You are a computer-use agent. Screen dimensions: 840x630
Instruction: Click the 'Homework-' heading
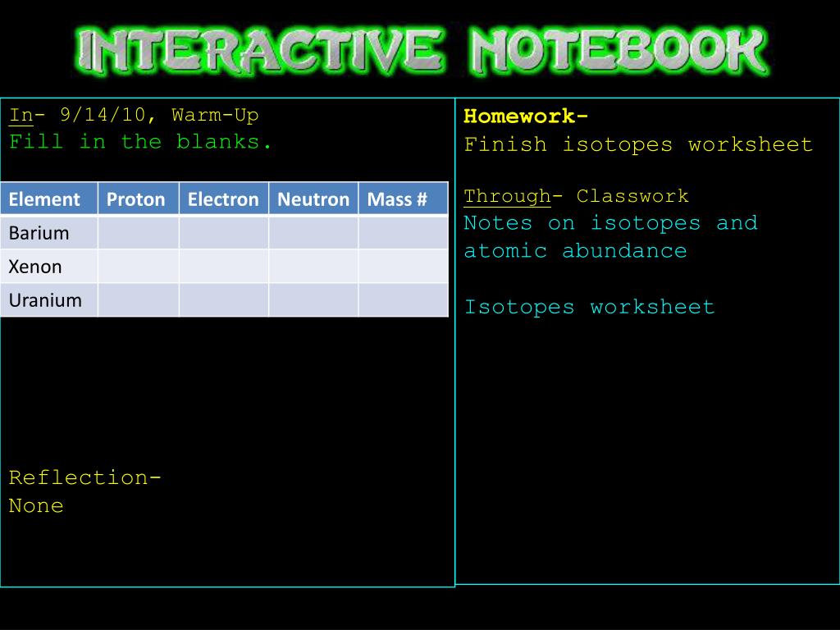pos(526,116)
